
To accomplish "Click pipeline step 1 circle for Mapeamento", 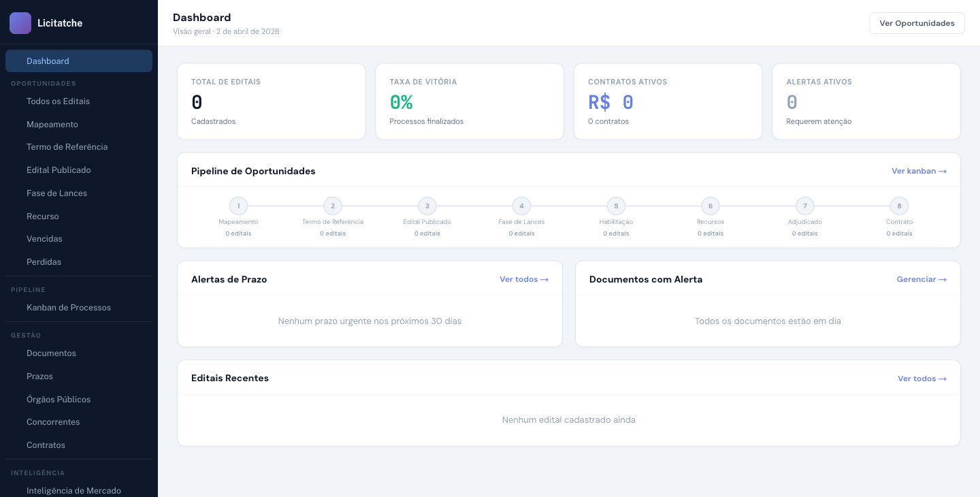I will click(x=238, y=206).
